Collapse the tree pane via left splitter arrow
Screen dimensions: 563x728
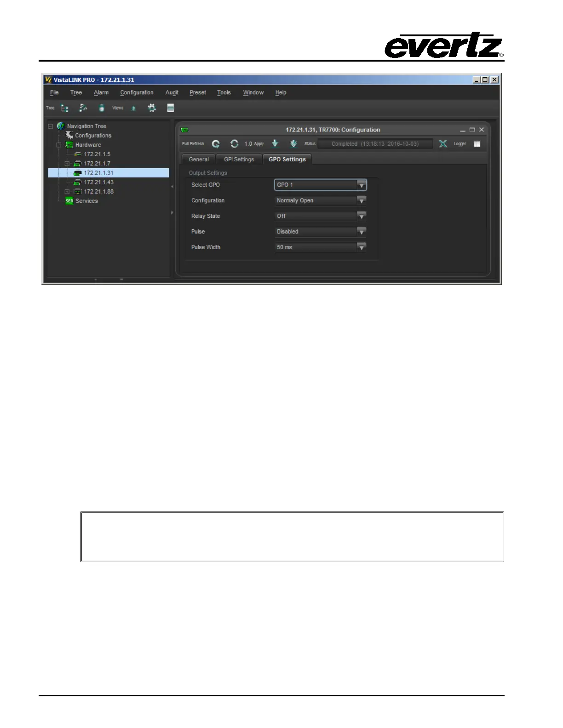172,187
